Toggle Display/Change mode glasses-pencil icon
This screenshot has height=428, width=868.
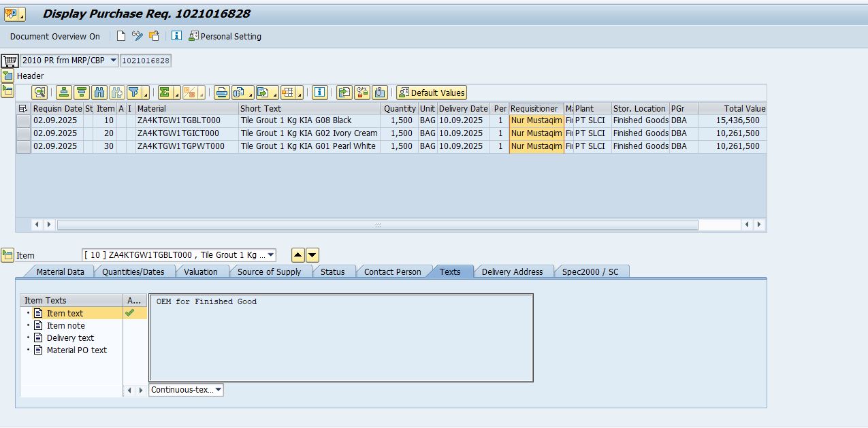tap(138, 36)
